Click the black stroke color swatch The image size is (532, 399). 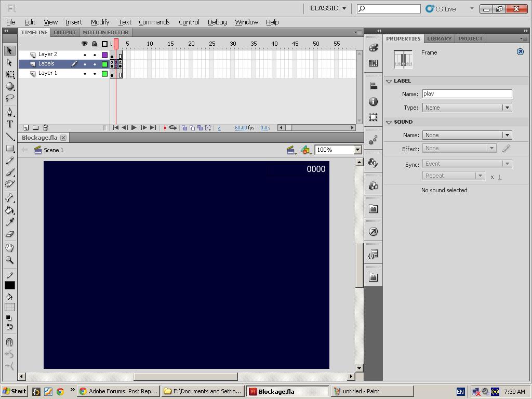click(x=9, y=285)
